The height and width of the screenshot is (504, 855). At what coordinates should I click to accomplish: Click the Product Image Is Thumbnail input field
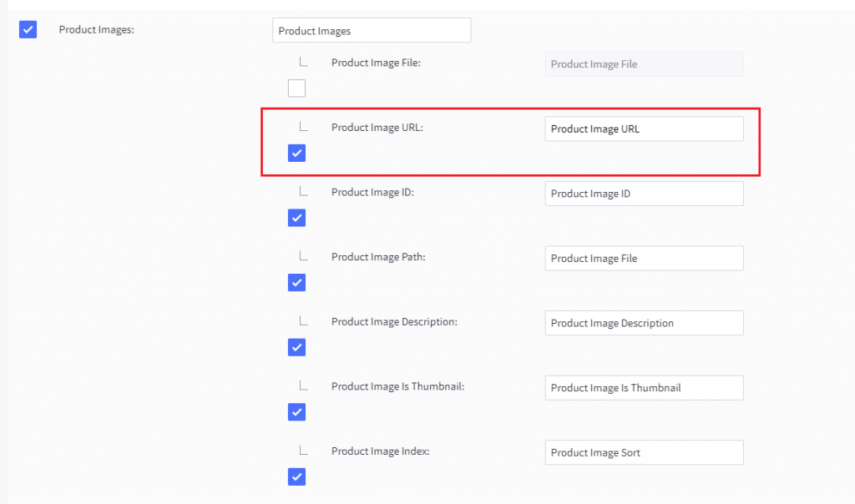coord(643,387)
